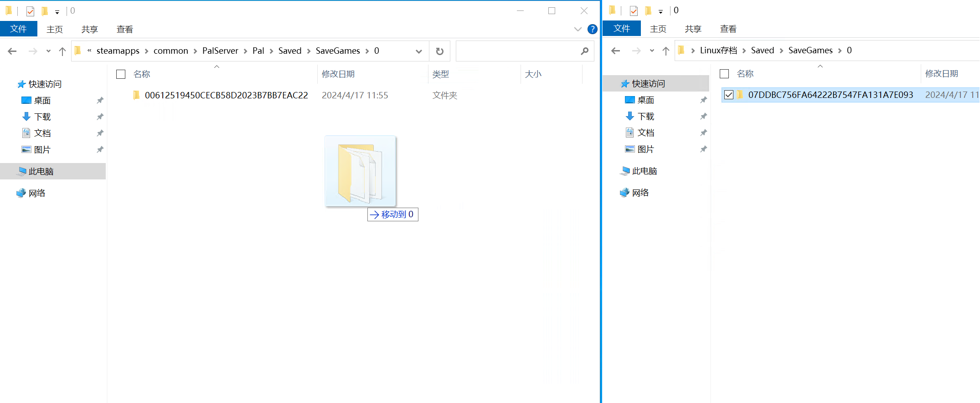The image size is (980, 403).
Task: Open 下载 in right window sidebar
Action: click(x=646, y=116)
